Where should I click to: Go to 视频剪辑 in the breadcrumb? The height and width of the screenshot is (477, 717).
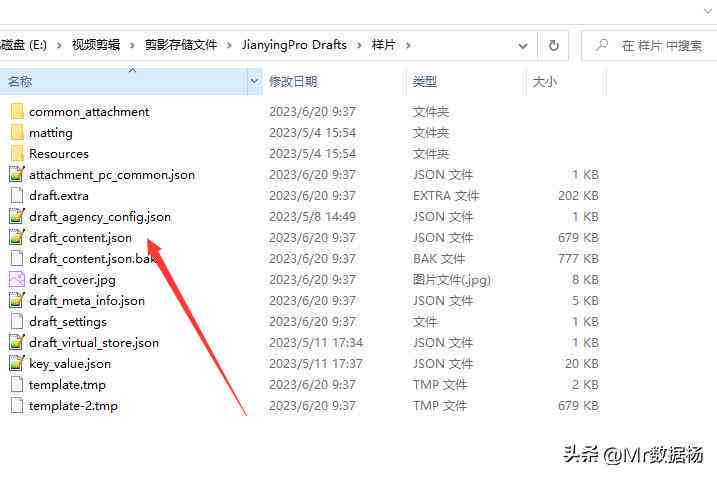pyautogui.click(x=96, y=45)
